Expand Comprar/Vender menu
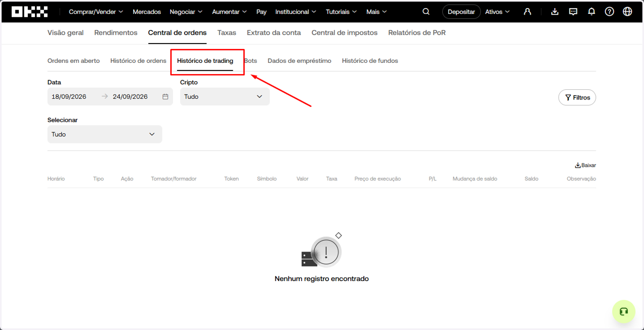 (96, 11)
